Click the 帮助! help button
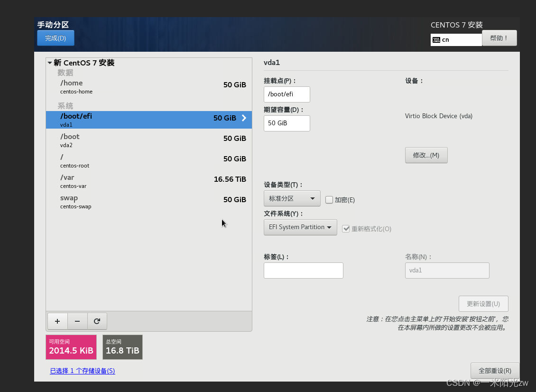The image size is (536, 392). tap(499, 37)
